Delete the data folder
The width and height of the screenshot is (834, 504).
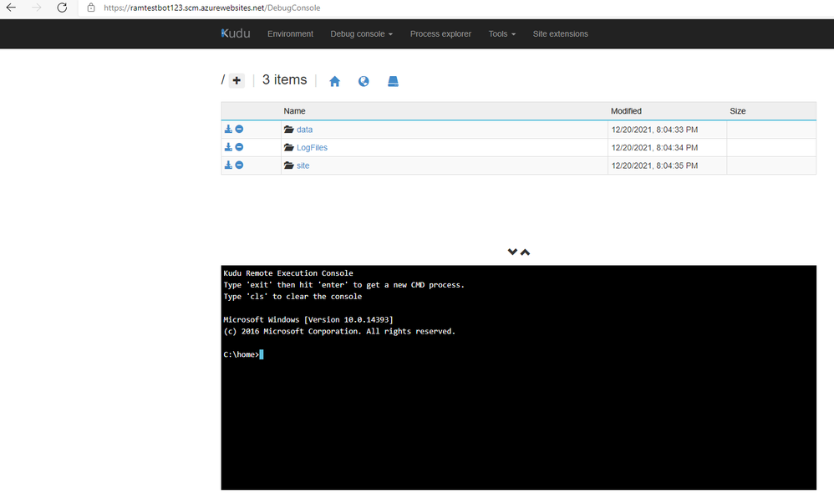[239, 130]
